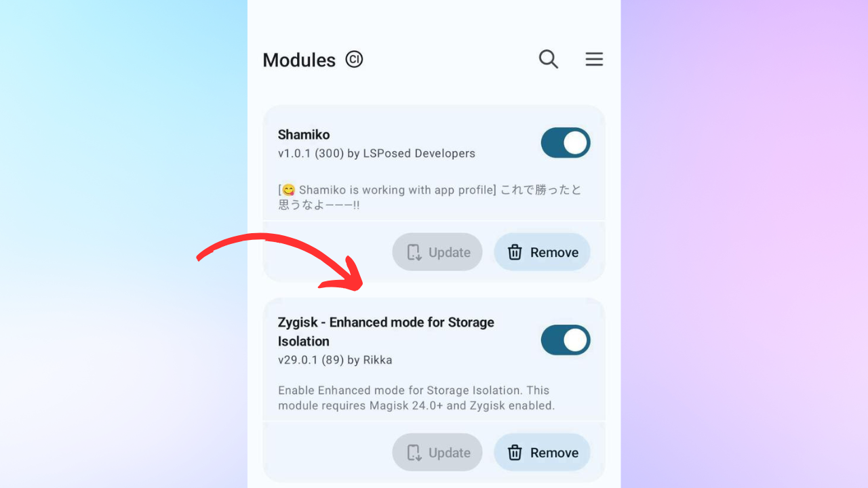
Task: Click the Modules page heading
Action: [299, 60]
